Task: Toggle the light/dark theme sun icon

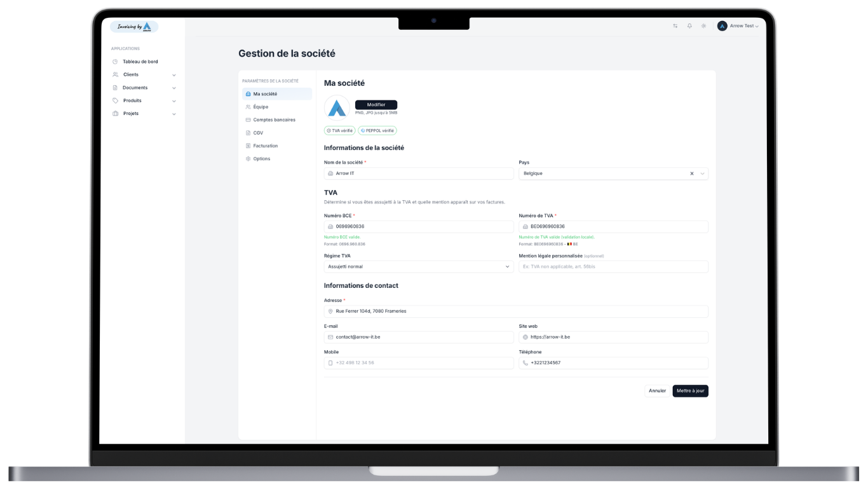Action: pos(703,26)
